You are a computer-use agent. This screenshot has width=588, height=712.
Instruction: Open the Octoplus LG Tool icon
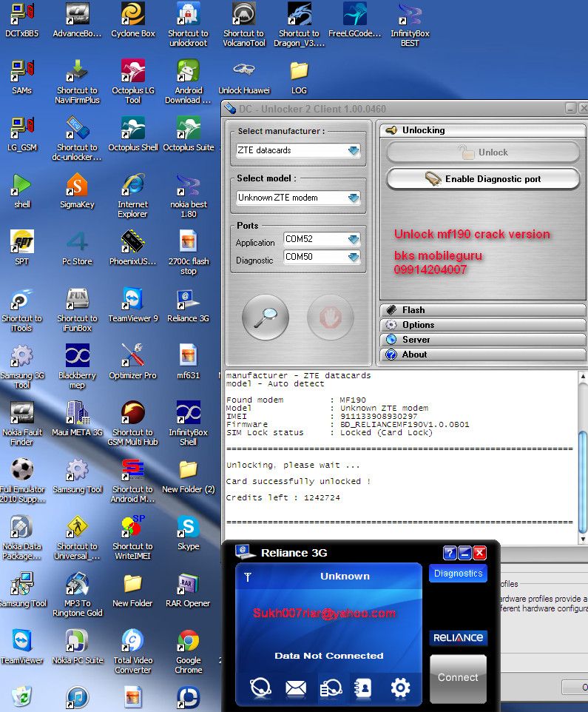tap(133, 81)
